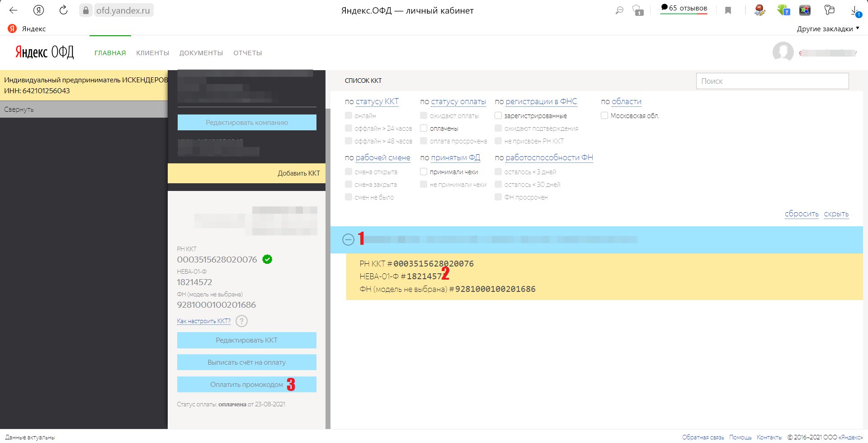Viewport: 868px width, 443px height.
Task: Select the Индивидуальный предприниматель company entry
Action: click(x=84, y=85)
